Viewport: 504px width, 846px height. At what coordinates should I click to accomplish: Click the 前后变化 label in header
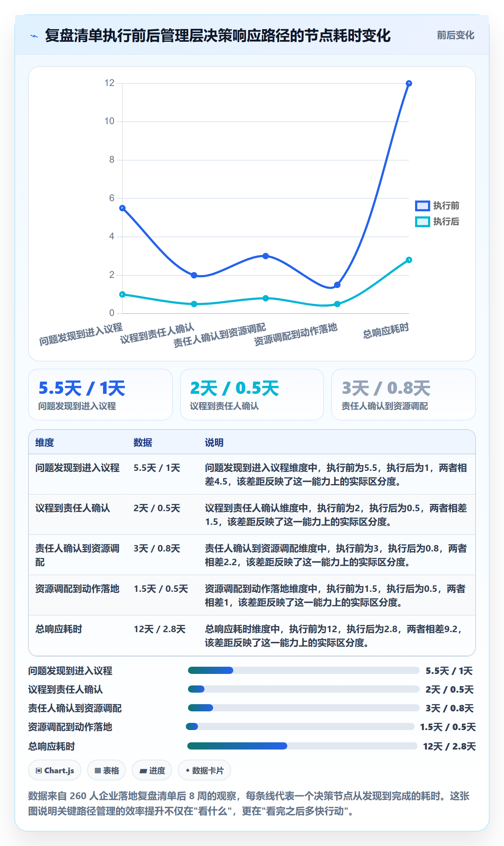click(455, 35)
